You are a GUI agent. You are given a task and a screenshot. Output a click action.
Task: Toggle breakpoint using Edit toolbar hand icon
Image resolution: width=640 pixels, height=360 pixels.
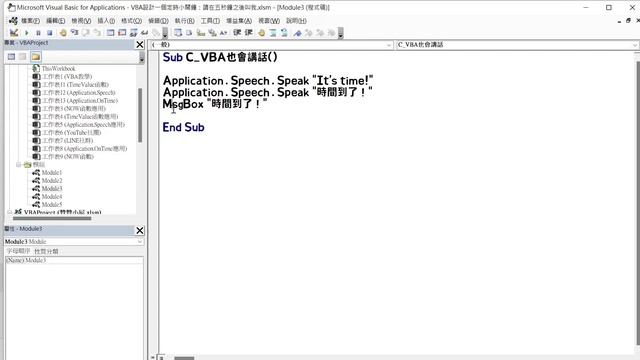point(262,33)
